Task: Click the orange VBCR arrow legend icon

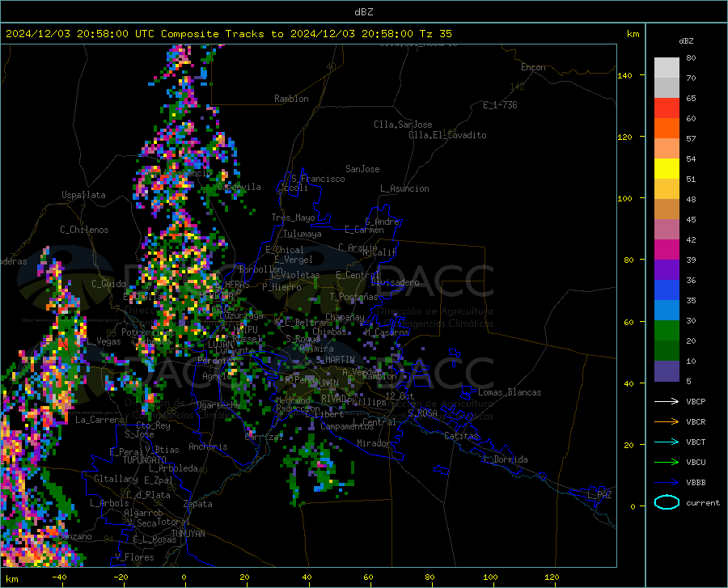Action: (x=667, y=422)
